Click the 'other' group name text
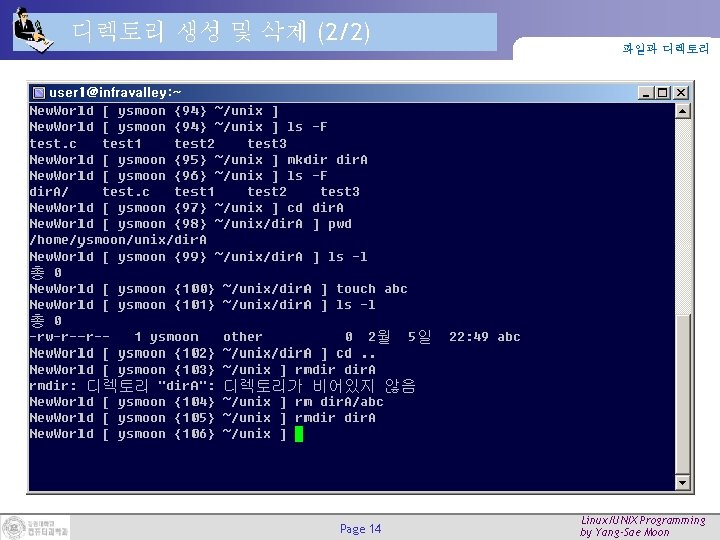 (243, 337)
